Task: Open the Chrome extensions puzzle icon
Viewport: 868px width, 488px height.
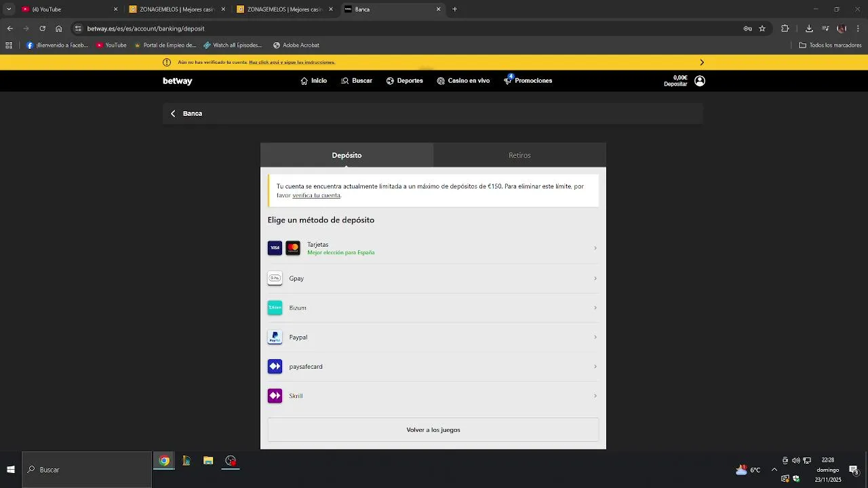Action: pos(785,28)
